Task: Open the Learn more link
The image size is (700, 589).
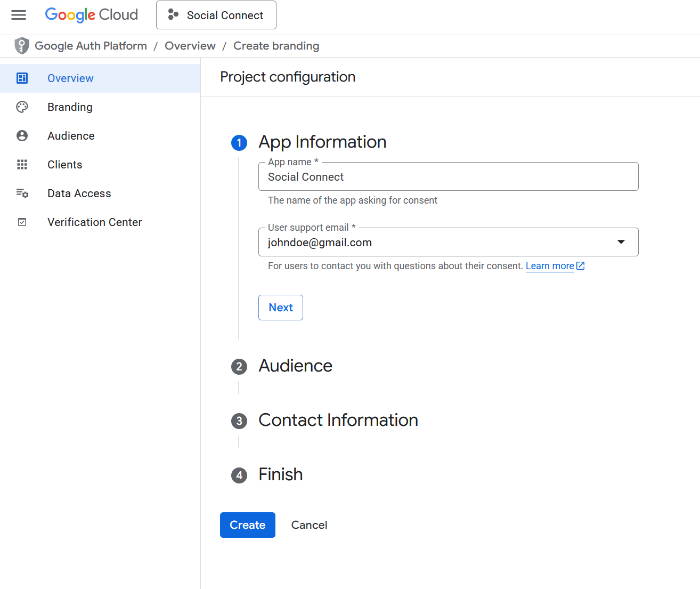Action: 550,266
